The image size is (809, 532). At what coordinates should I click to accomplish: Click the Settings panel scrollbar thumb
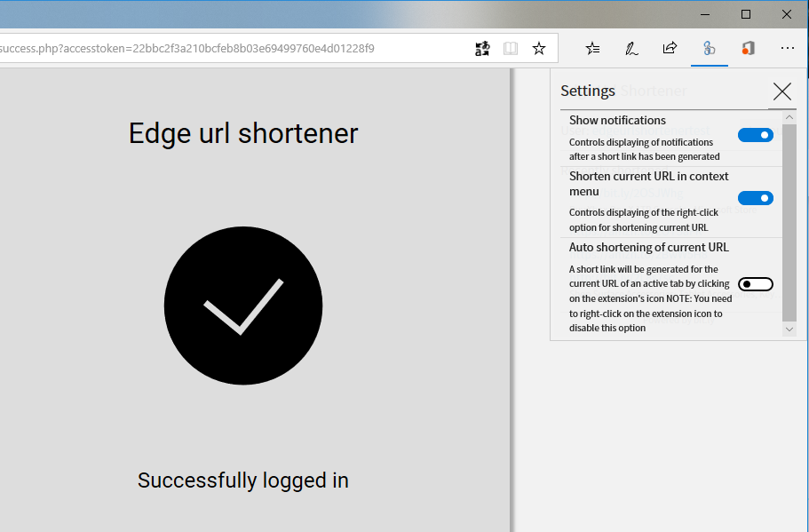click(x=789, y=223)
